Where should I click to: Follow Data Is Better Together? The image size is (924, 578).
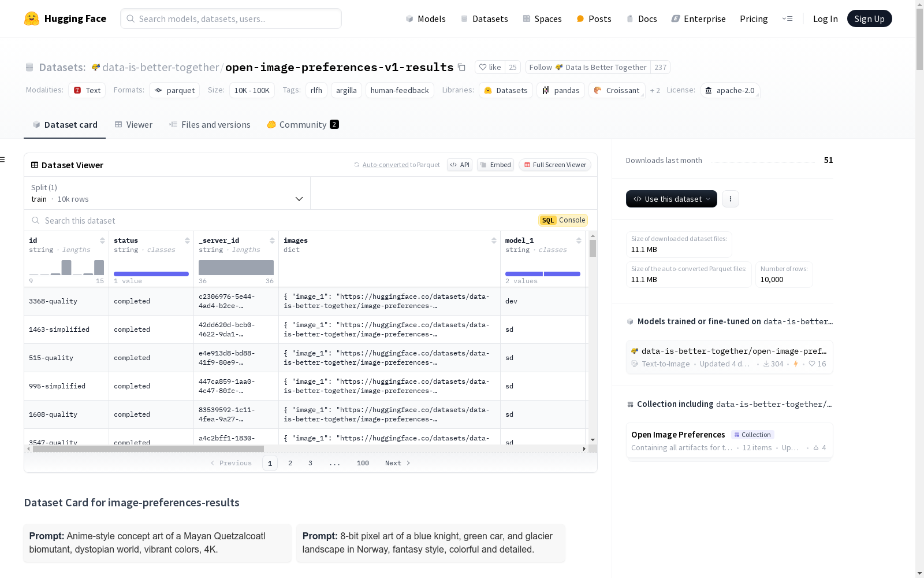(x=588, y=67)
